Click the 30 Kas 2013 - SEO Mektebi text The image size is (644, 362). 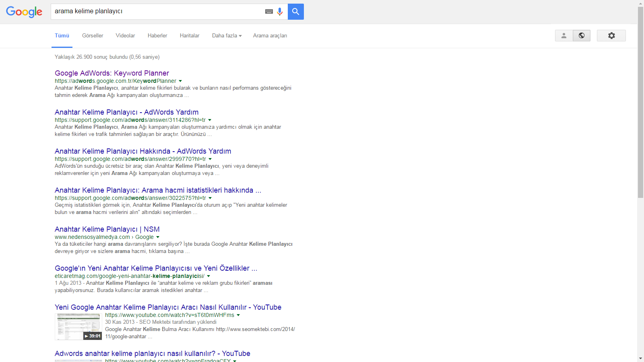[161, 322]
